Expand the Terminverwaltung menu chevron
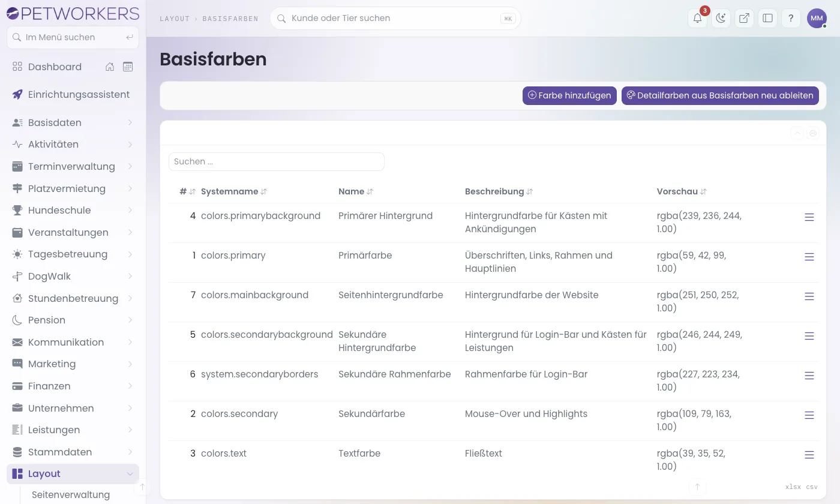The height and width of the screenshot is (504, 840). click(x=130, y=166)
